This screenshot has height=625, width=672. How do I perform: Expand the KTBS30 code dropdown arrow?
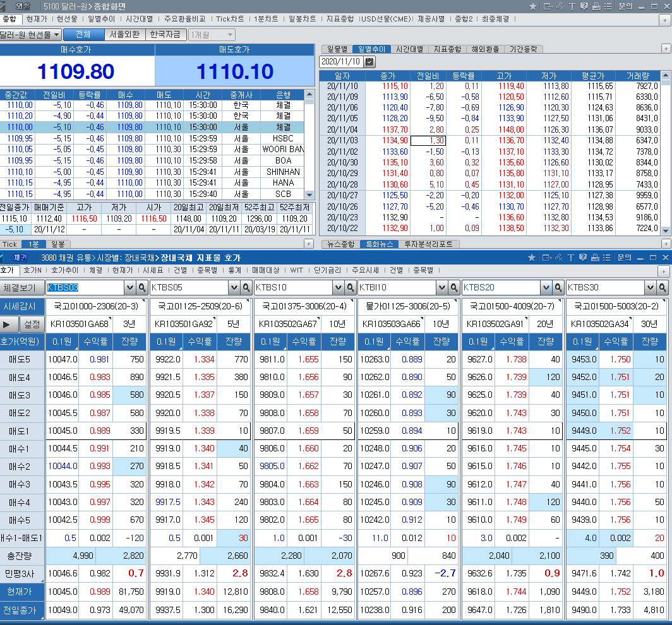point(651,288)
